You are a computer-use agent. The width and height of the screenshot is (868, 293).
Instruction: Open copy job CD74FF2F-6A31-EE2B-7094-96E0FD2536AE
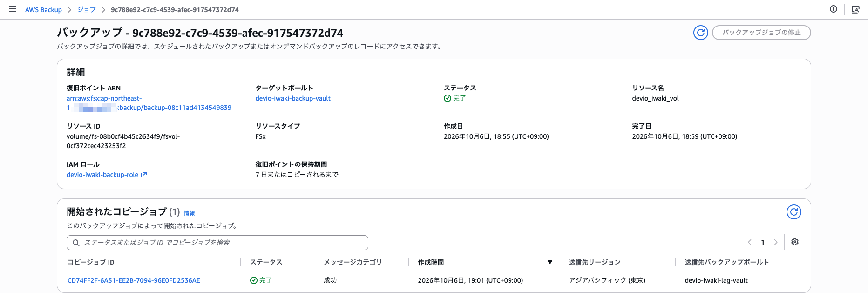(134, 280)
